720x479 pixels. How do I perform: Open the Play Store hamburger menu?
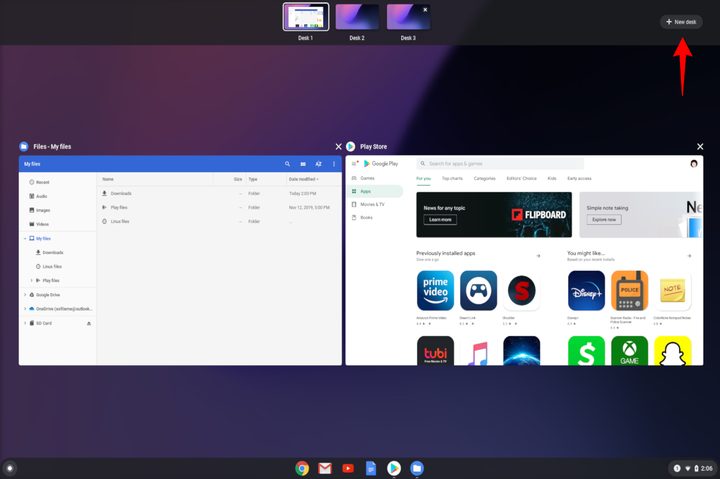(x=354, y=164)
